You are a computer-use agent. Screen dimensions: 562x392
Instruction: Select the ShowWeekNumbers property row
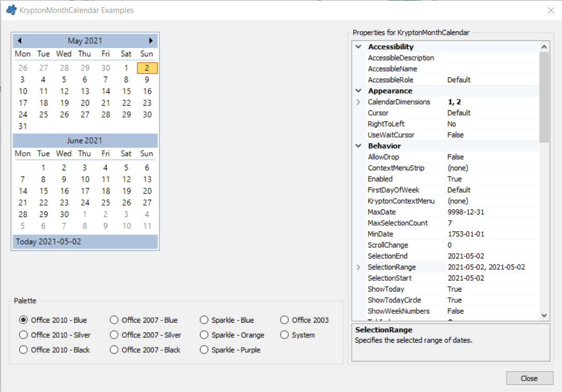[x=453, y=311]
